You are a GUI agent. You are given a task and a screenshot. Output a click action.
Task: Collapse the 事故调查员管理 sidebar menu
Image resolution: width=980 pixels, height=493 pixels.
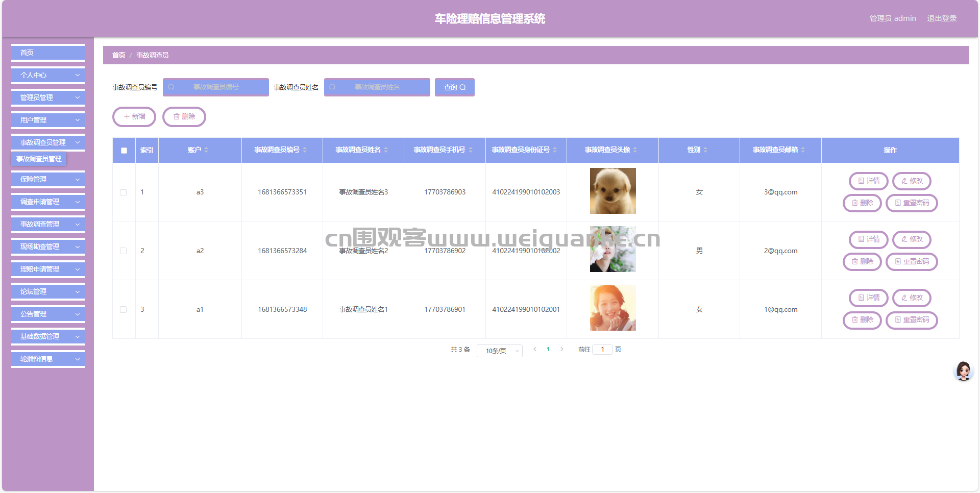(x=48, y=142)
